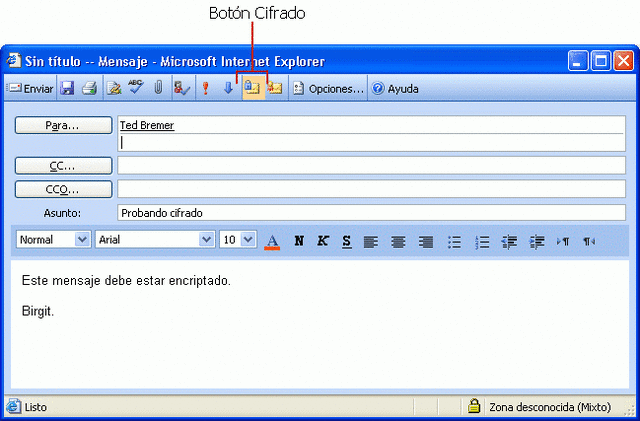Open the font color picker
640x421 pixels.
[x=272, y=241]
